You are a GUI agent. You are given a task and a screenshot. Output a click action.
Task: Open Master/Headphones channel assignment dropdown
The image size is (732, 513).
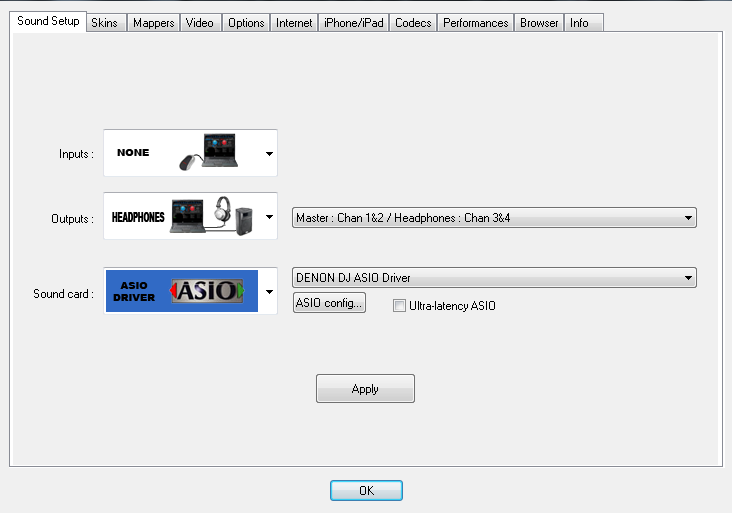point(494,218)
